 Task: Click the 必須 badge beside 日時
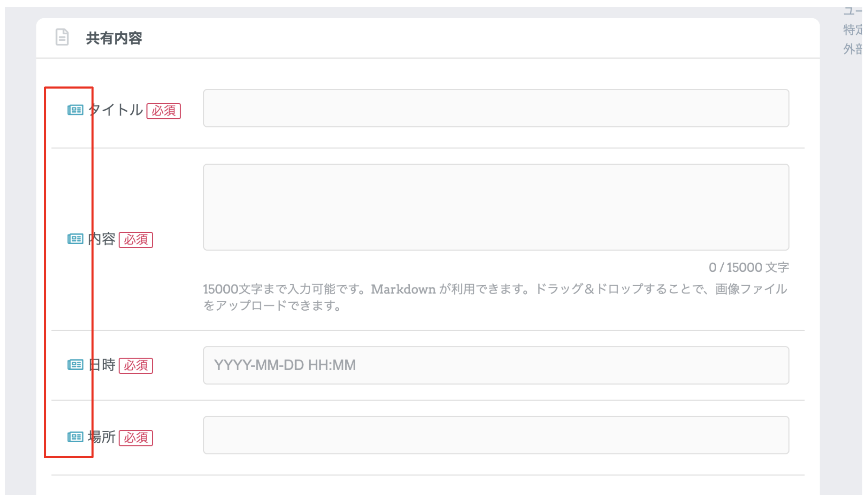[x=136, y=366]
